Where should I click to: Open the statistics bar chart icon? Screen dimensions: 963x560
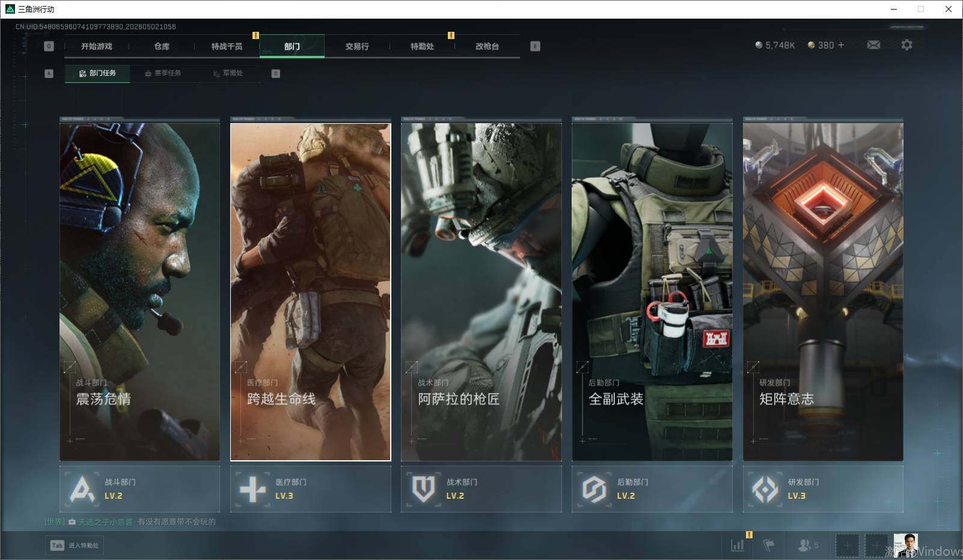pos(737,545)
